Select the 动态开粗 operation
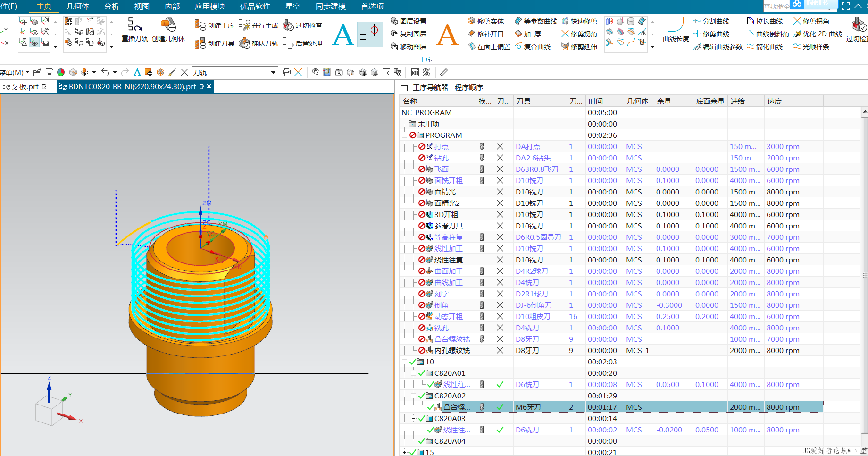The width and height of the screenshot is (868, 456). pos(448,317)
